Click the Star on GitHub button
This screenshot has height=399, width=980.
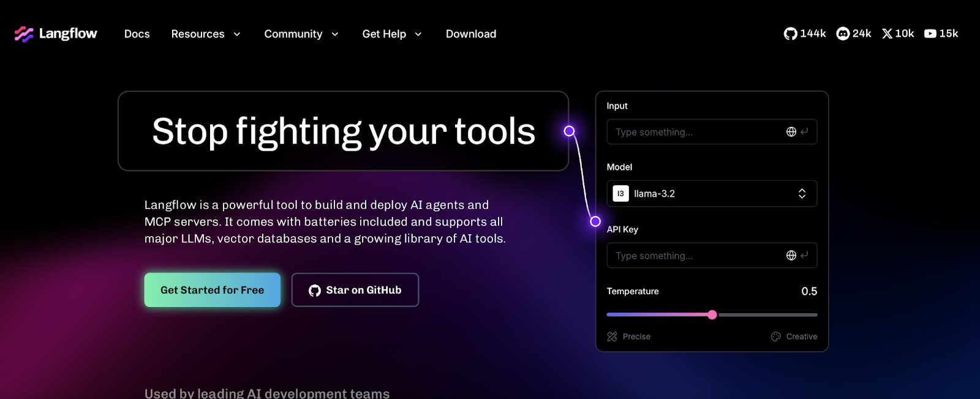click(355, 290)
